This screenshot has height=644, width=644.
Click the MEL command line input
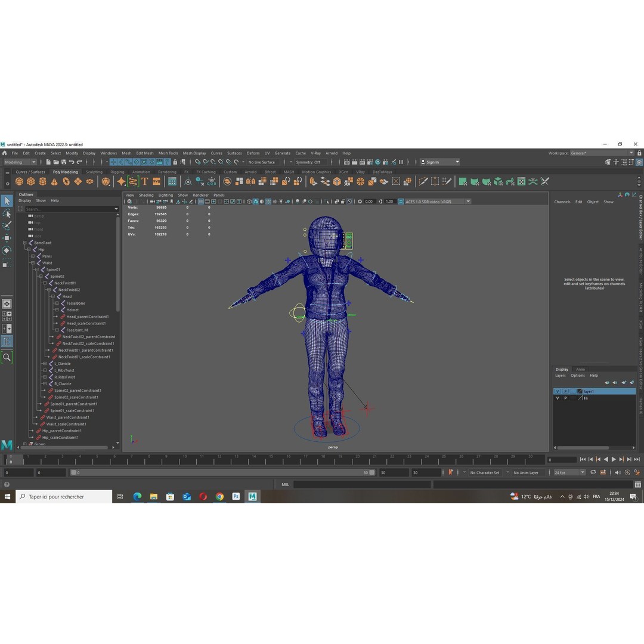(x=363, y=485)
